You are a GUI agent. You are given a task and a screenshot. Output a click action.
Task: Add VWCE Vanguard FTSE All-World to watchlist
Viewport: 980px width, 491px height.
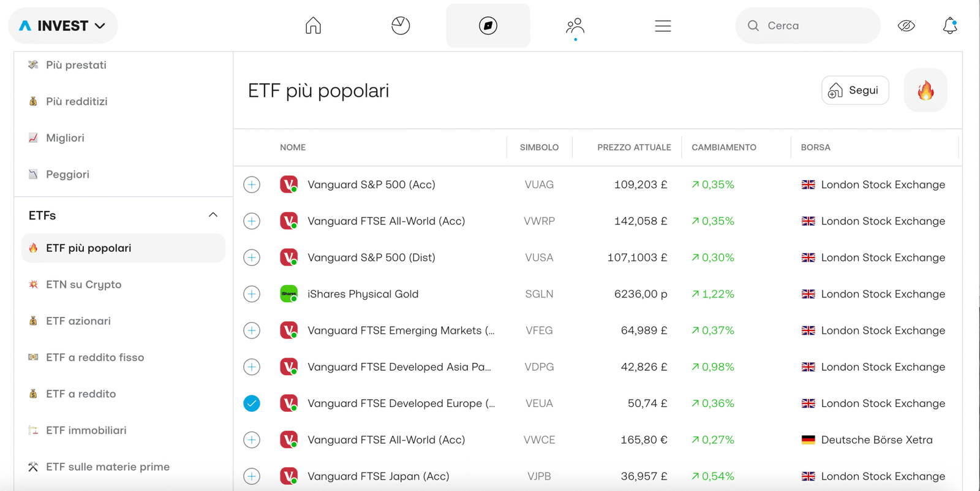(252, 440)
